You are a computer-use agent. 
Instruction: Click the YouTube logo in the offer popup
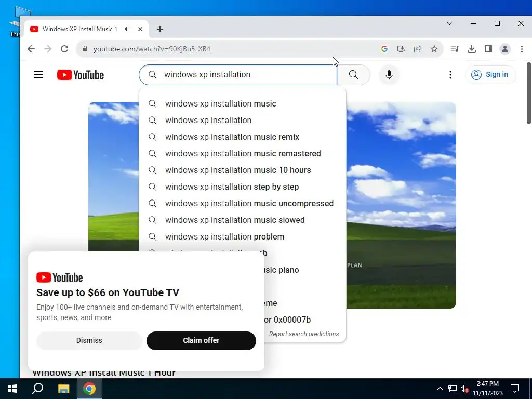tap(60, 277)
